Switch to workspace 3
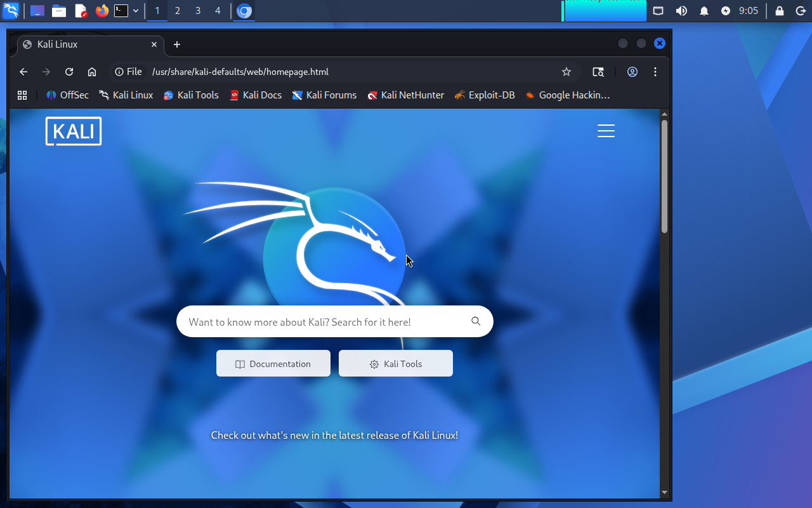The image size is (812, 508). (198, 11)
